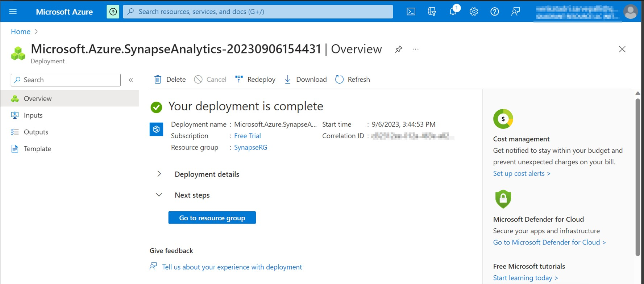
Task: Open the Help question mark icon
Action: click(x=495, y=12)
